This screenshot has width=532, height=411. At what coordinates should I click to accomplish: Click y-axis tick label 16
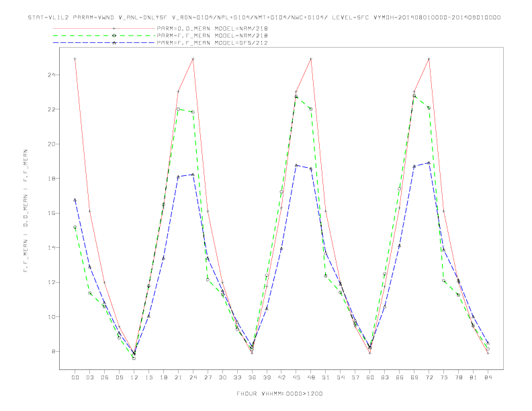[51, 213]
